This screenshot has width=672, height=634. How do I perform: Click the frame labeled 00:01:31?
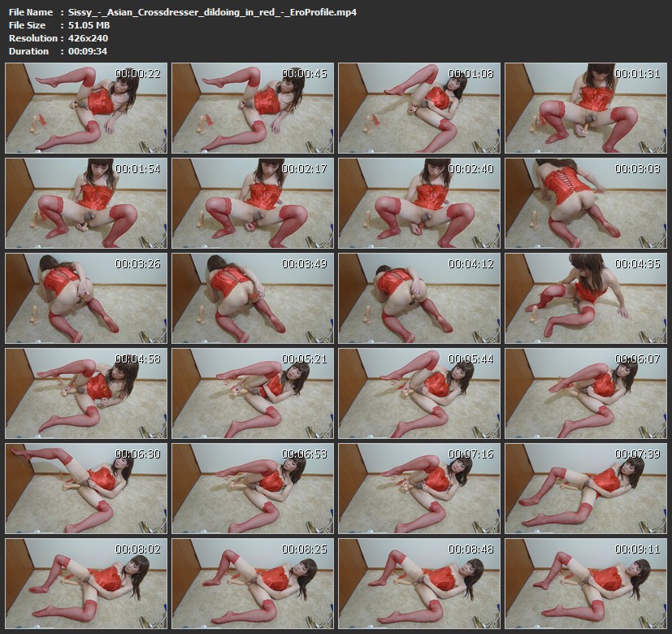point(586,108)
